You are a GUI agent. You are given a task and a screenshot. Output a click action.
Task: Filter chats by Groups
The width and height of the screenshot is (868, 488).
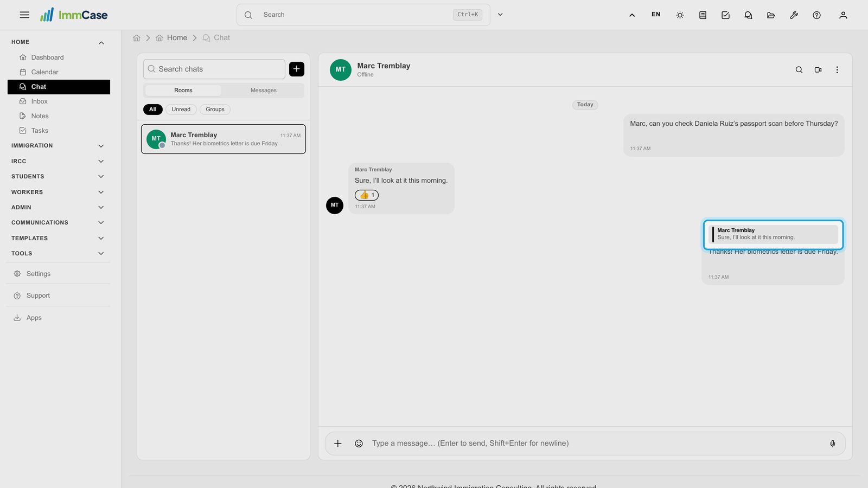pyautogui.click(x=215, y=110)
